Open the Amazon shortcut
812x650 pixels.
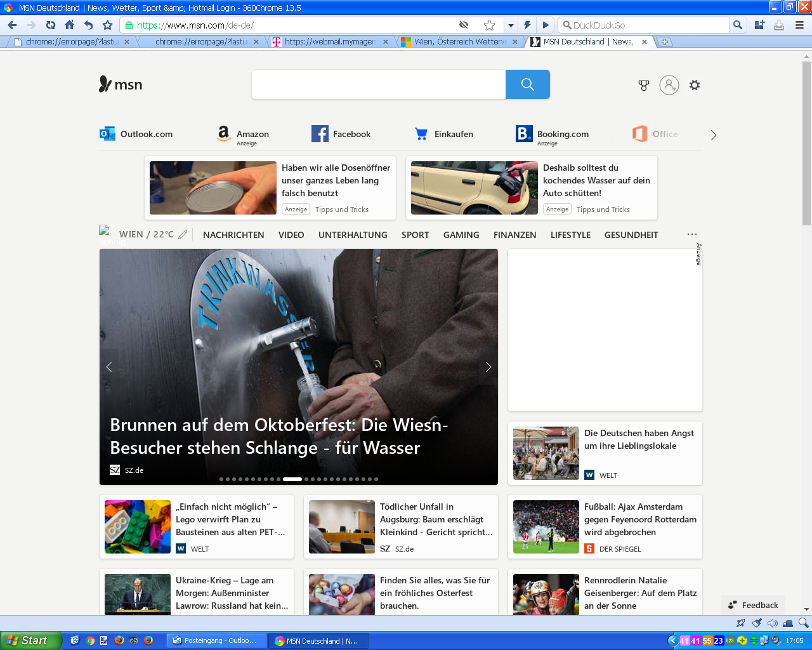coord(242,135)
